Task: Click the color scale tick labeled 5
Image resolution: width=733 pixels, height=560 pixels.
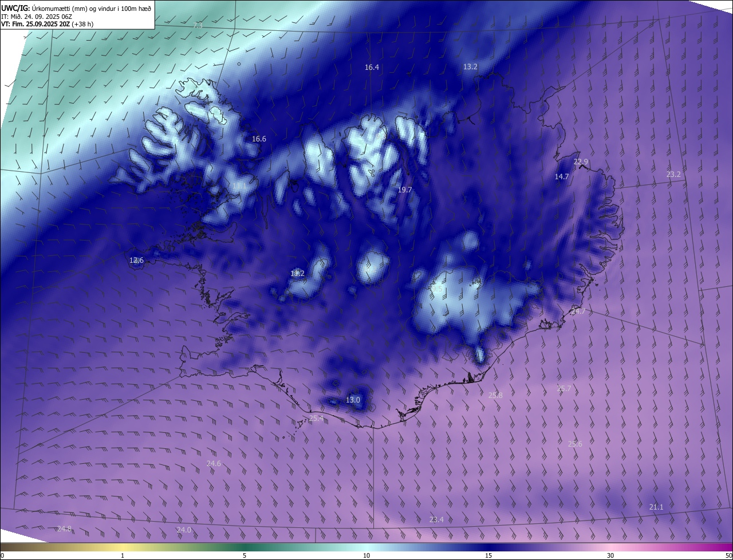Action: coord(245,555)
